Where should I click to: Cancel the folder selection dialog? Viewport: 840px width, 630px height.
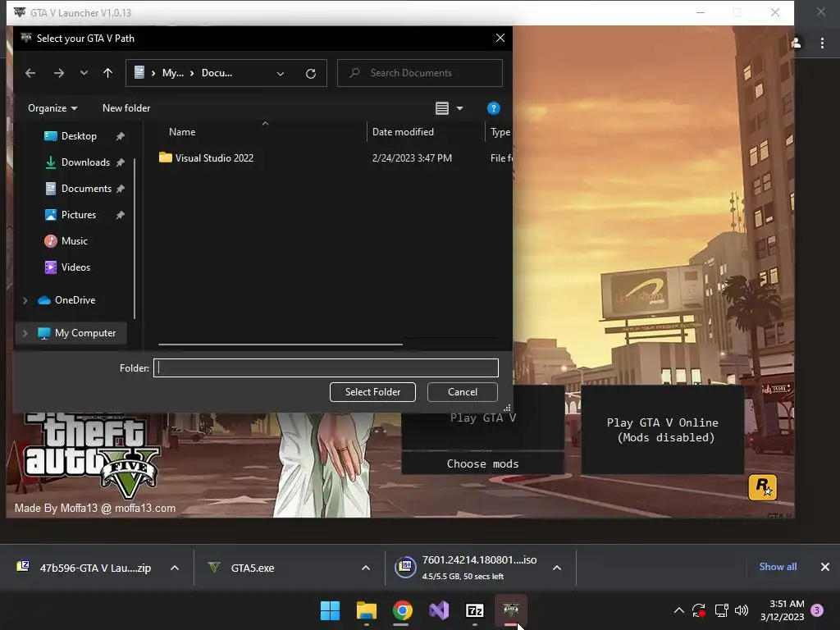coord(463,392)
